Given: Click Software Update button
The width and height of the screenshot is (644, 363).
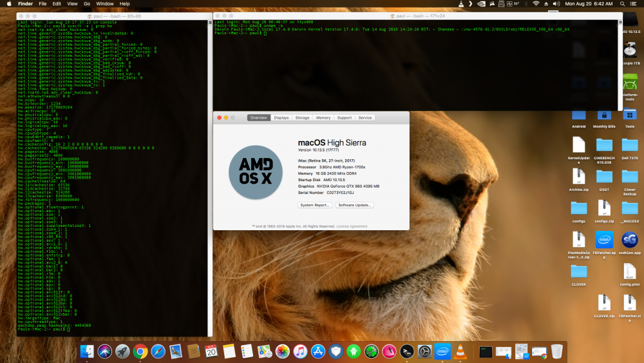Looking at the screenshot, I should click(354, 205).
